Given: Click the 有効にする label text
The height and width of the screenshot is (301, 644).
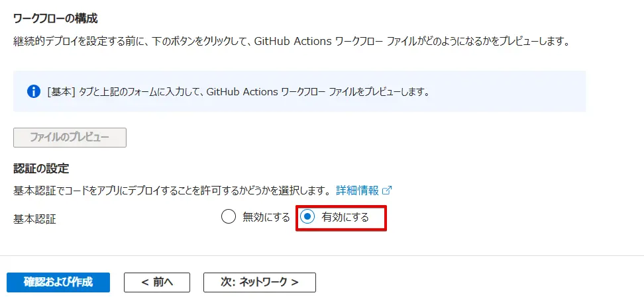Looking at the screenshot, I should pos(345,217).
